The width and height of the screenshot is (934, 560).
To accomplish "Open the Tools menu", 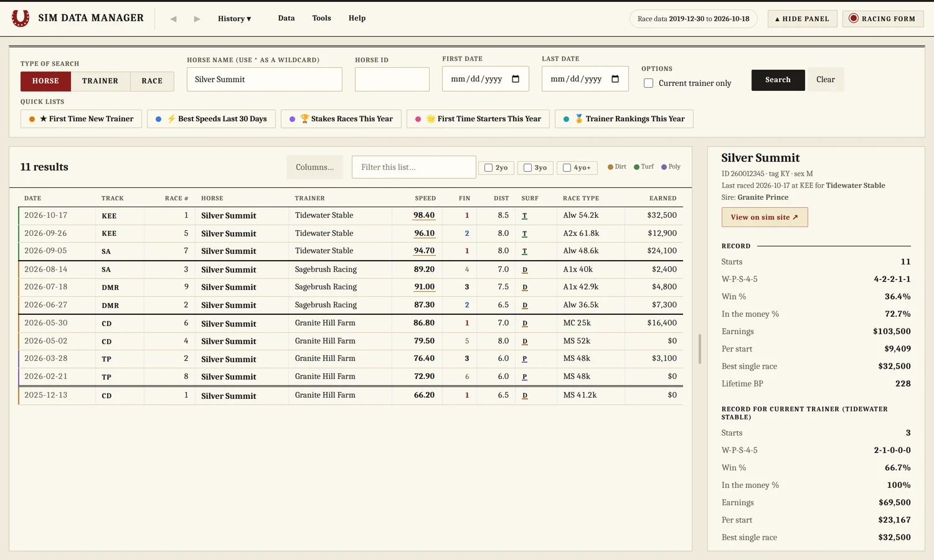I will pyautogui.click(x=321, y=18).
